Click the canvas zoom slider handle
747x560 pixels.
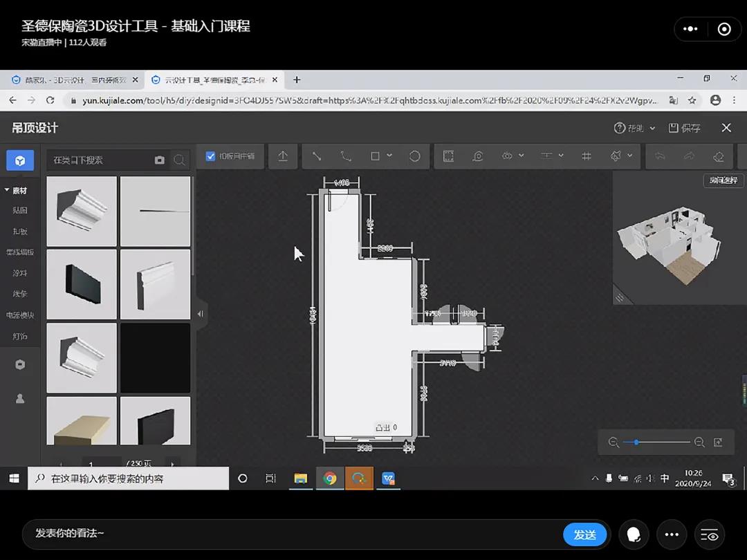[636, 442]
